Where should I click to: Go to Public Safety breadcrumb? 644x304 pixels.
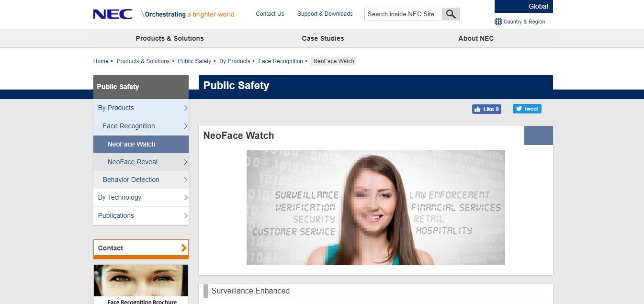tap(194, 61)
